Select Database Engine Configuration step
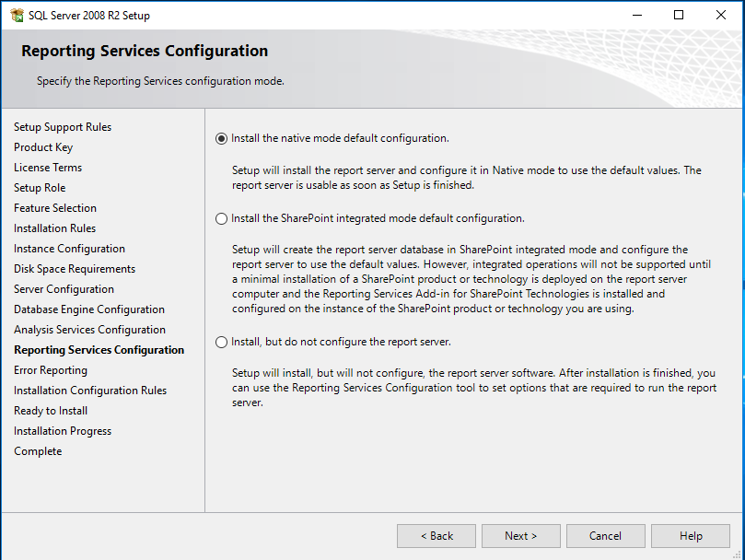Viewport: 745px width, 560px height. (x=89, y=309)
